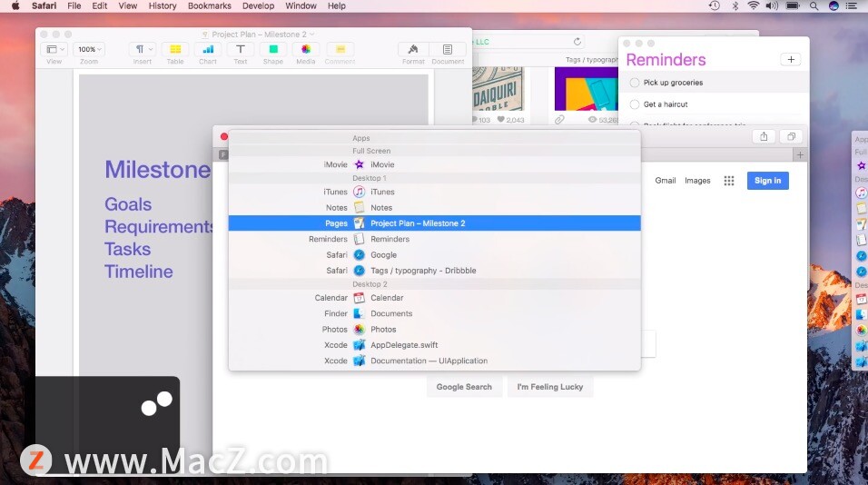Click the I'm Feeling Lucky button
Viewport: 868px width, 485px height.
549,387
